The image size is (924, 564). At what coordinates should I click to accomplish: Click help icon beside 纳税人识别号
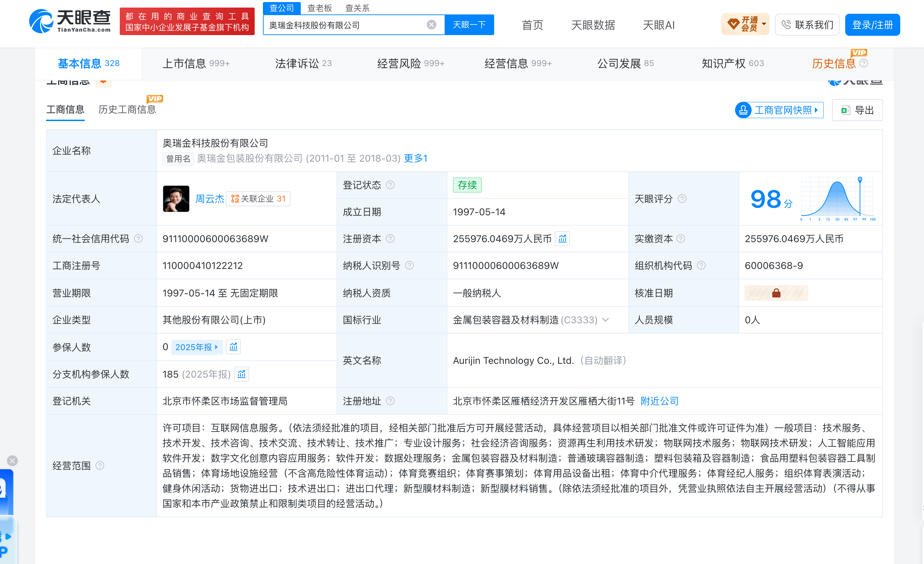410,266
